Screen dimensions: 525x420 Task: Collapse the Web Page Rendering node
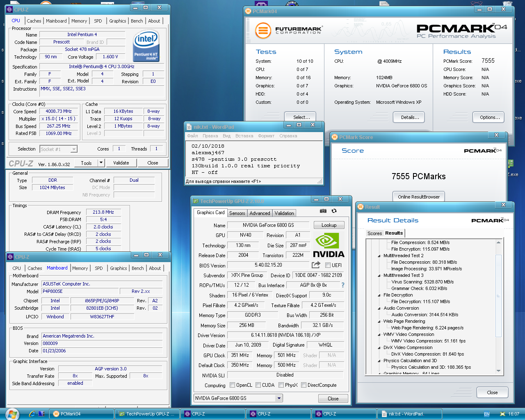[379, 322]
